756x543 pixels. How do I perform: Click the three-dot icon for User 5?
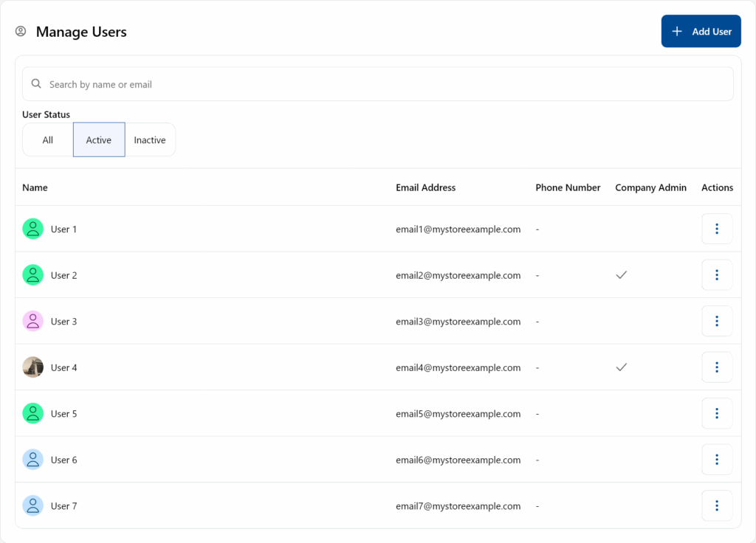point(716,413)
